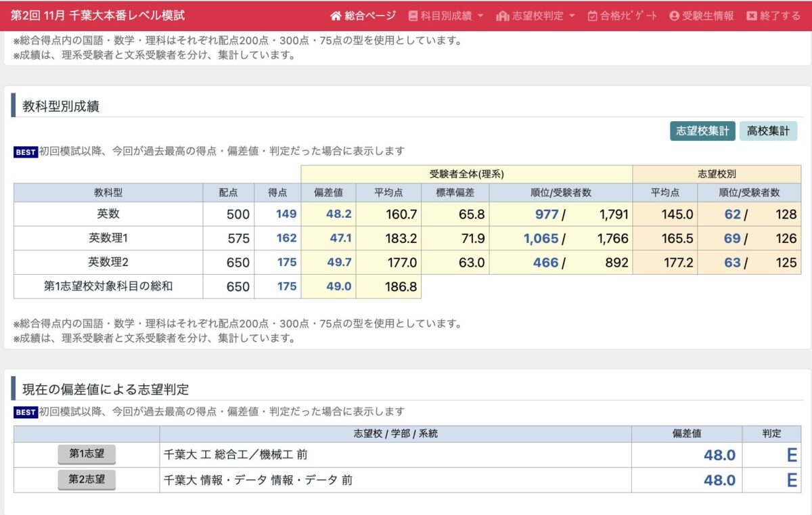
Task: Click the 第2回 11月 千葉大本番レベル模試 title
Action: click(97, 16)
